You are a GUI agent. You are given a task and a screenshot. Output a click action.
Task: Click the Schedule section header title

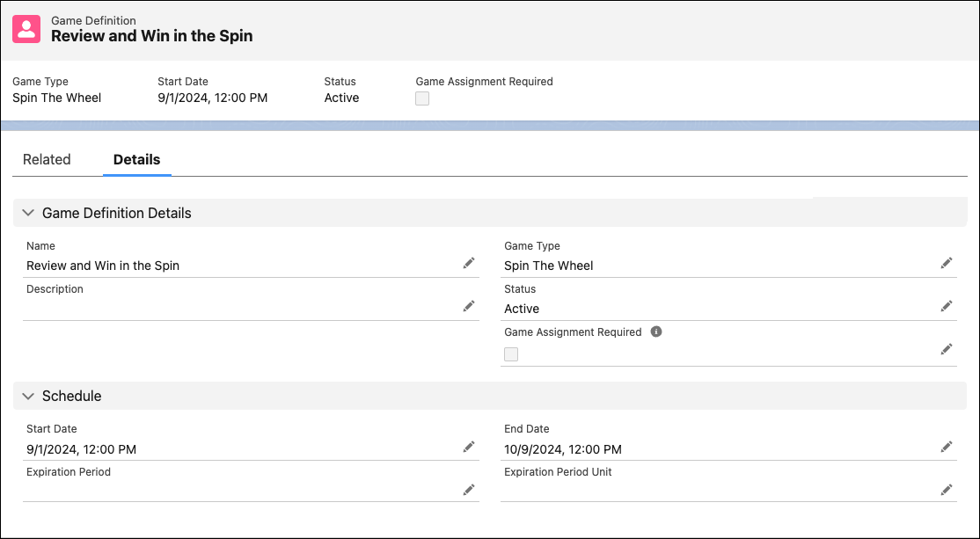72,396
